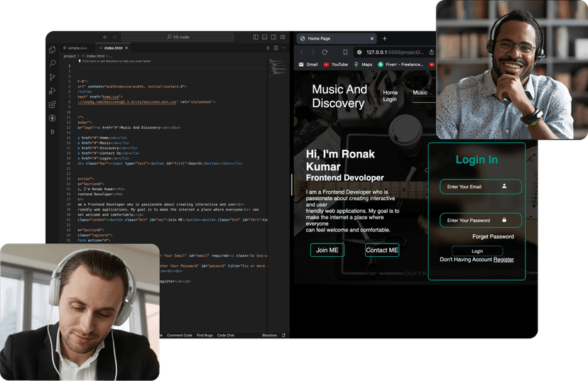
Task: Click the home.css link in code
Action: coord(110,96)
